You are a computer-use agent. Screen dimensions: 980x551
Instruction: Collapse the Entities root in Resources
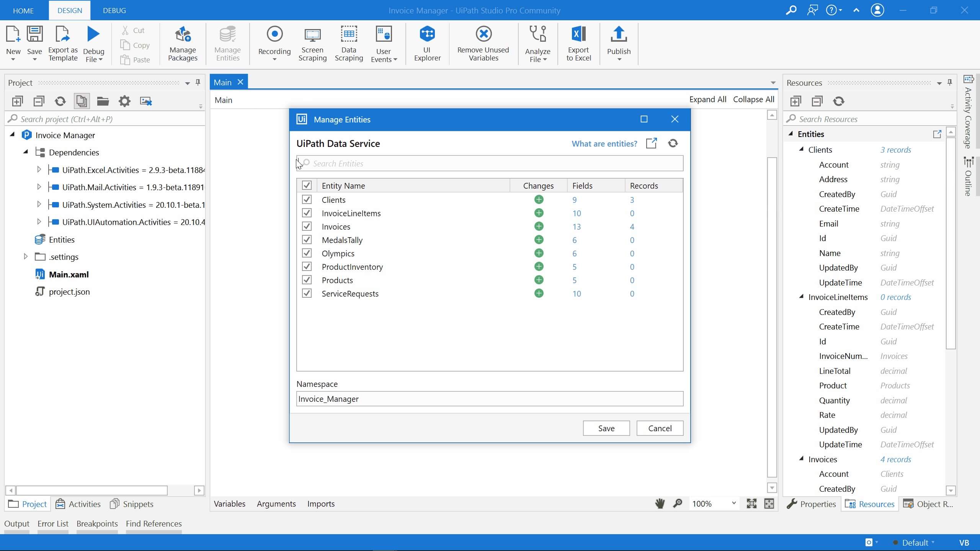[791, 134]
